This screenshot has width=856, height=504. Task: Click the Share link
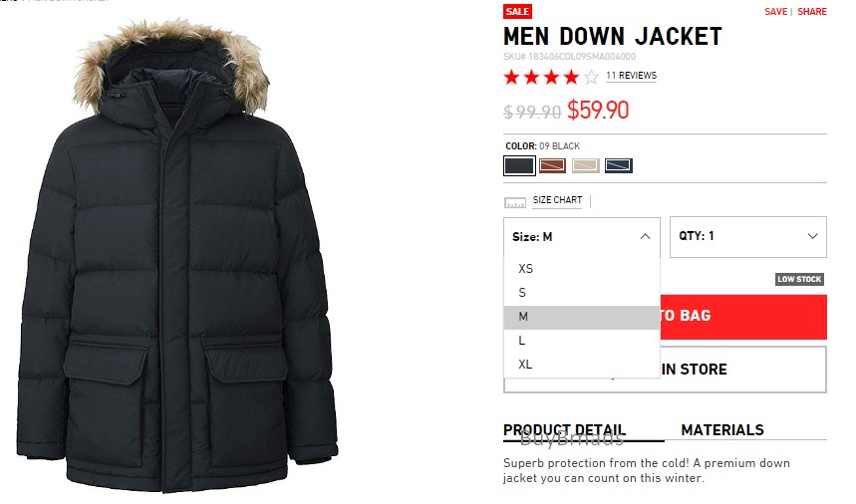pos(812,12)
